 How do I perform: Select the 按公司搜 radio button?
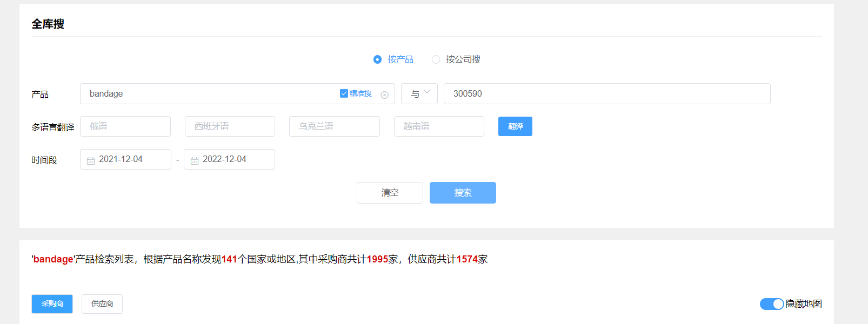click(436, 59)
